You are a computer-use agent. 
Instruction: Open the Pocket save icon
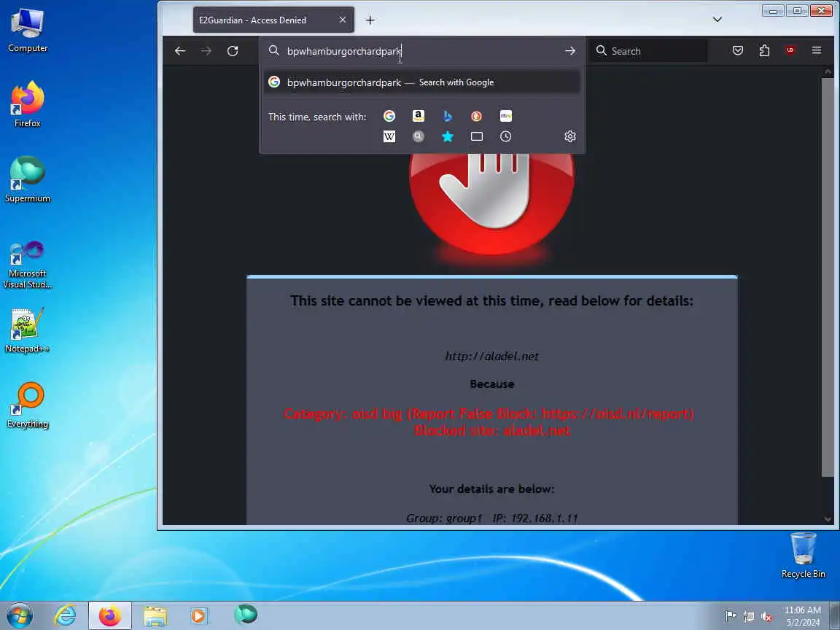tap(738, 51)
